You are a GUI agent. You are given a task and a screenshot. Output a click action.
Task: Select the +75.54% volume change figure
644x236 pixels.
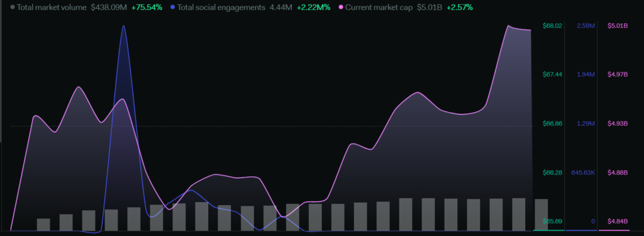tap(147, 8)
